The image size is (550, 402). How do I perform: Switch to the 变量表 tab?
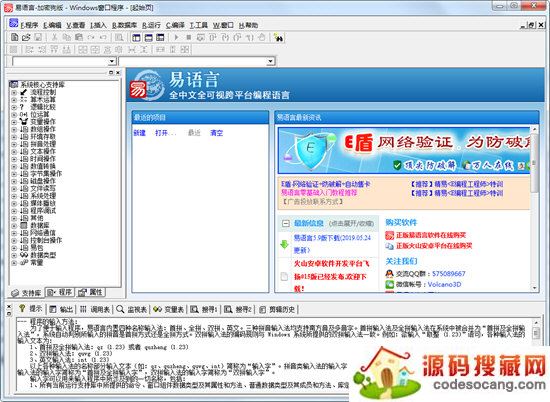[169, 309]
